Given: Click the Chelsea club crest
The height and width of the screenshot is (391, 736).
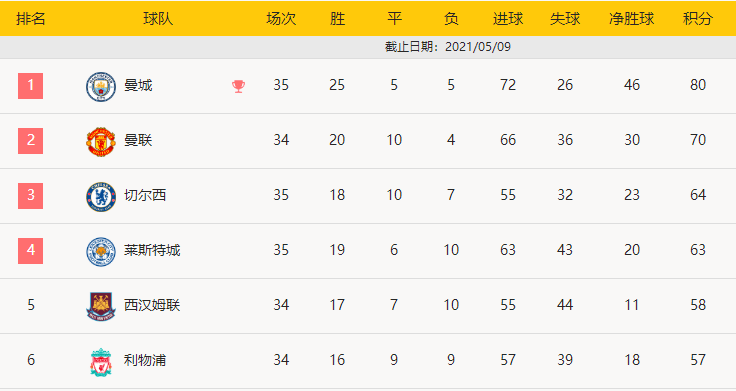Looking at the screenshot, I should point(101,197).
